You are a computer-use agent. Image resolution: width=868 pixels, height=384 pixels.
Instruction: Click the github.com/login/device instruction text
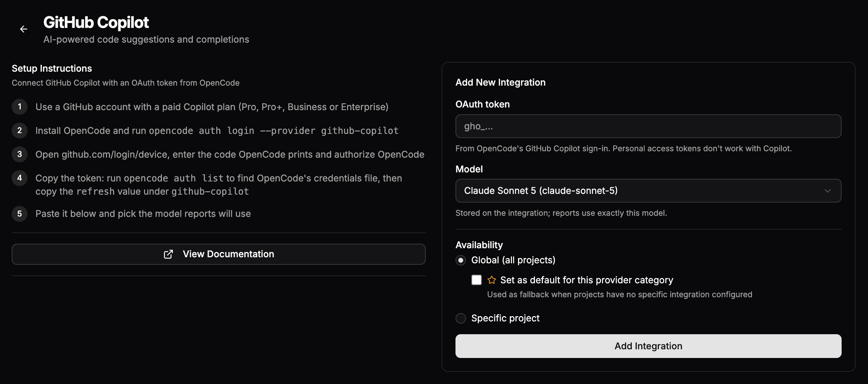[x=230, y=154]
